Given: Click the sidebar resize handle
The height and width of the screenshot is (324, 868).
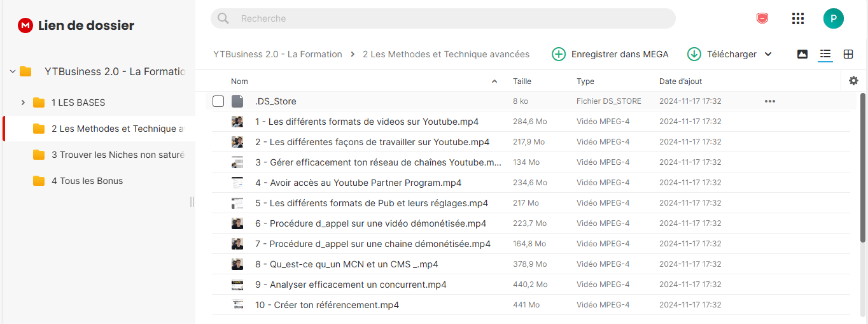Looking at the screenshot, I should [192, 202].
